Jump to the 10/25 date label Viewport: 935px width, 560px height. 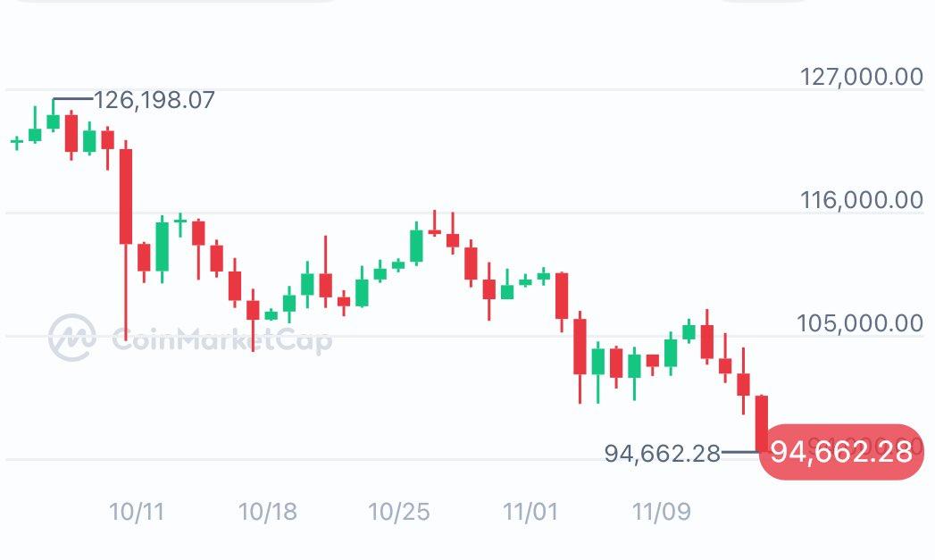399,512
